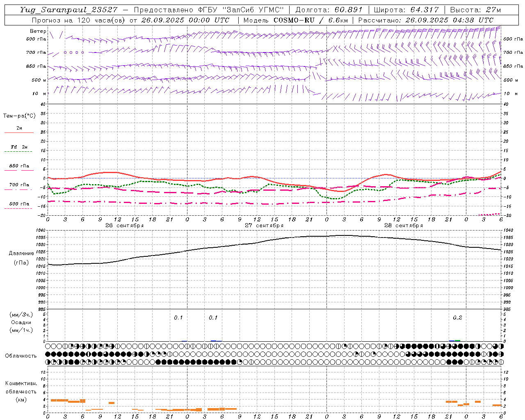Screen dimensions: 525x420
Task: Select the Td 2м dew point legend
Action: coord(19,148)
